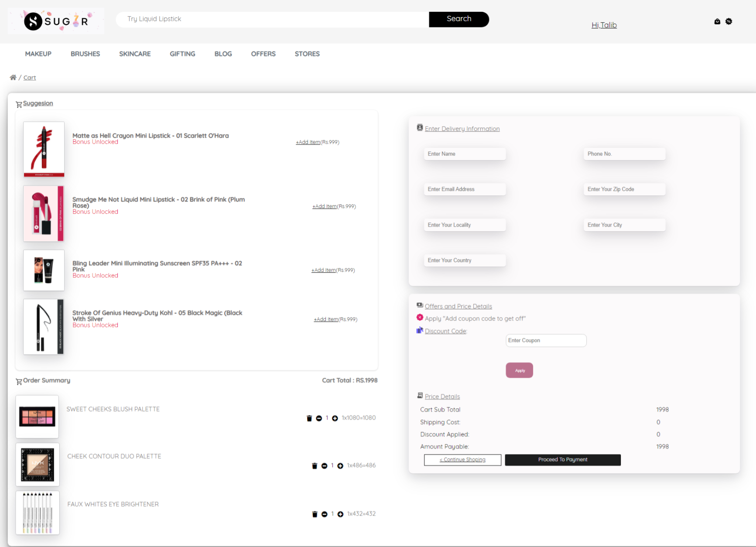Decrease quantity of Faux Whites Eye Brightener
The image size is (756, 547).
click(x=324, y=514)
